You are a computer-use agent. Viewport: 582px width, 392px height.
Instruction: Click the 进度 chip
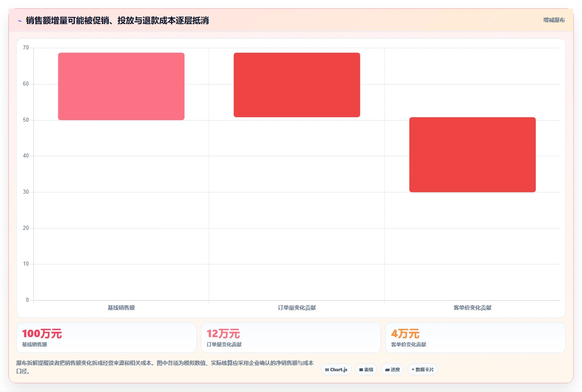[x=392, y=370]
